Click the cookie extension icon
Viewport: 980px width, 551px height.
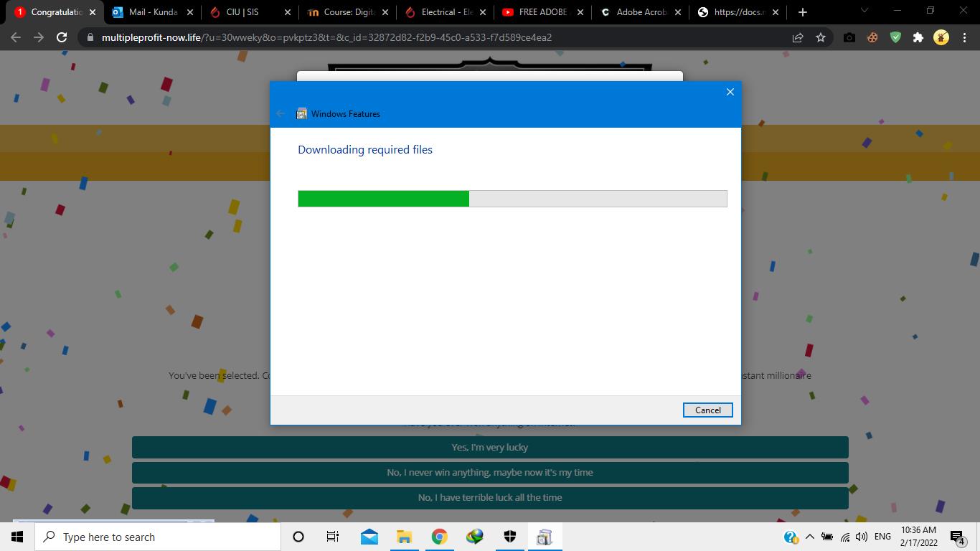tap(872, 37)
